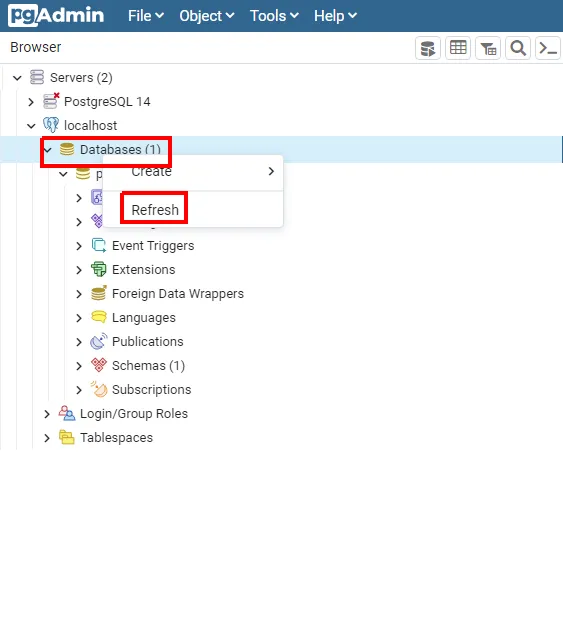The height and width of the screenshot is (619, 563).
Task: Click the Publications satellite icon
Action: pos(99,341)
